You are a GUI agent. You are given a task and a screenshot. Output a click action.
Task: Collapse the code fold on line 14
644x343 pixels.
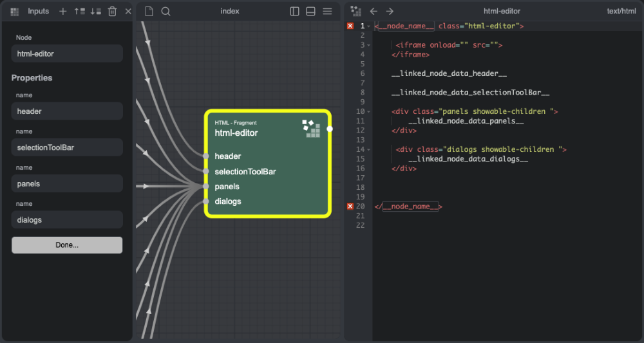pyautogui.click(x=369, y=149)
